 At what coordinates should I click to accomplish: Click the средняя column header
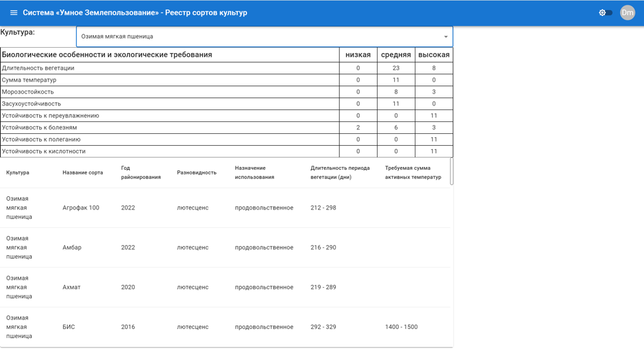[x=396, y=54]
